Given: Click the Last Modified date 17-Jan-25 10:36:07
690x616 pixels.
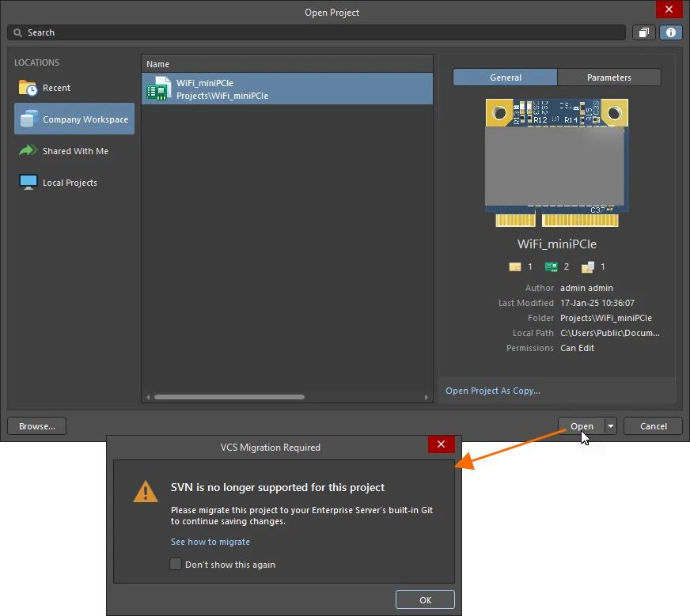Looking at the screenshot, I should click(x=597, y=303).
